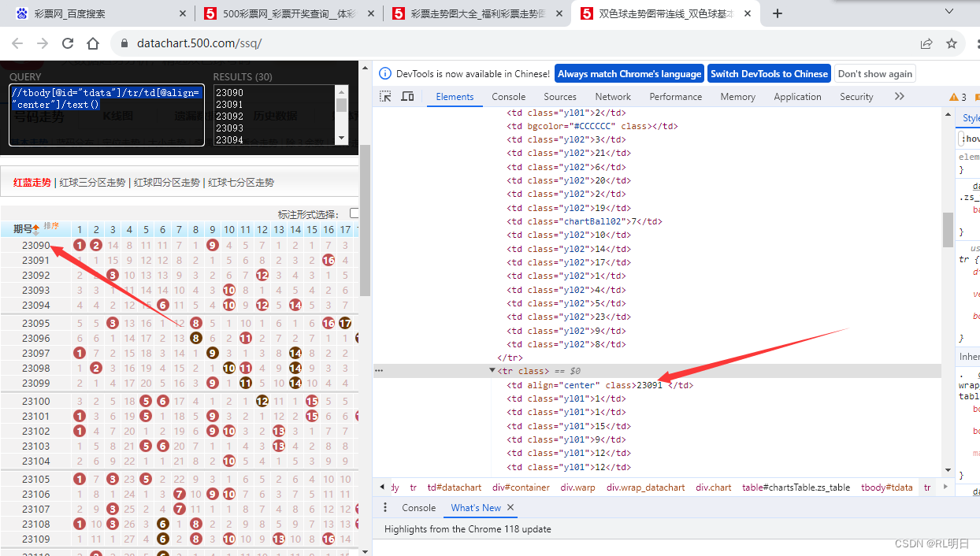Click the site lock icon in address bar
The height and width of the screenshot is (556, 980).
pos(124,43)
